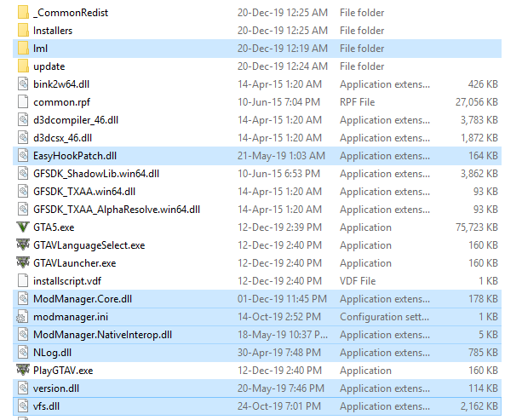Click the GTA5.exe green V icon
This screenshot has height=420, width=522.
[23, 227]
